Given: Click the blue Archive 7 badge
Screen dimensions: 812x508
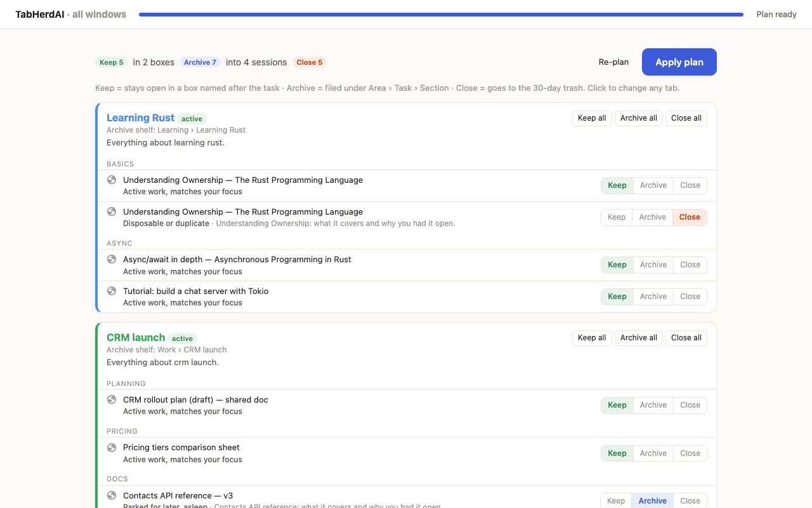Looking at the screenshot, I should 200,62.
